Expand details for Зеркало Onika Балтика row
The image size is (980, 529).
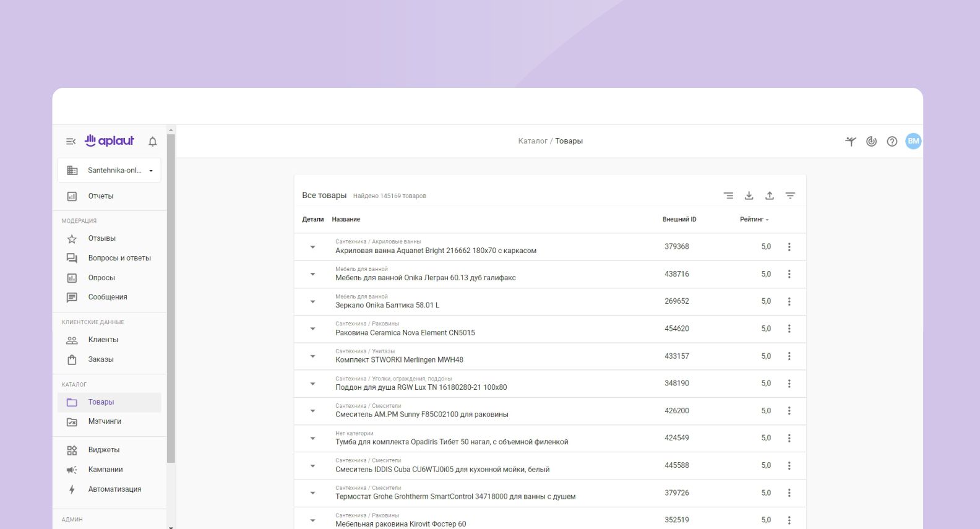point(312,302)
